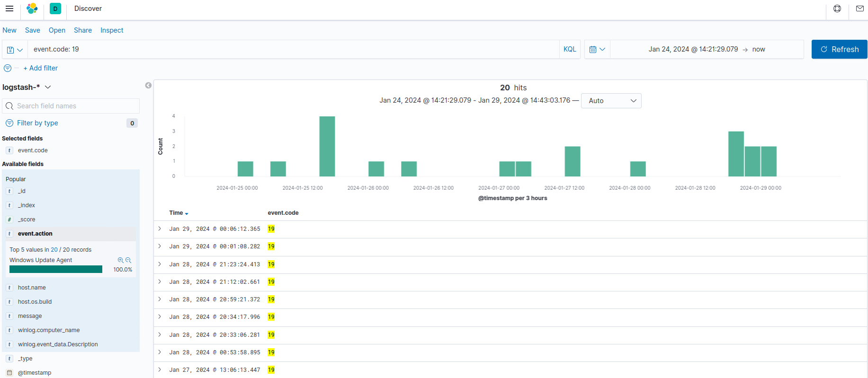Expand the first Jan 29 log row

pyautogui.click(x=160, y=229)
